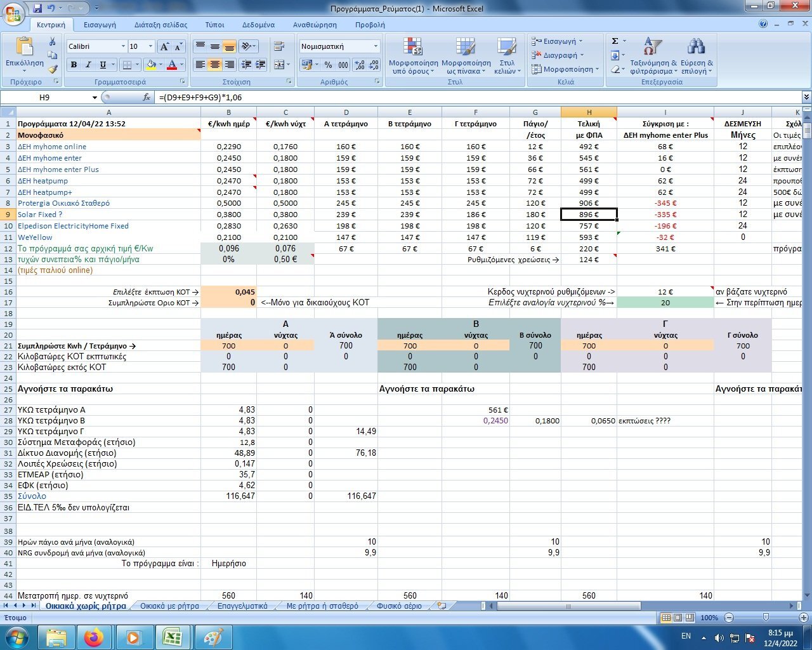Toggle bottom vertical alignment
Screen dimensions: 812x650
tap(230, 46)
